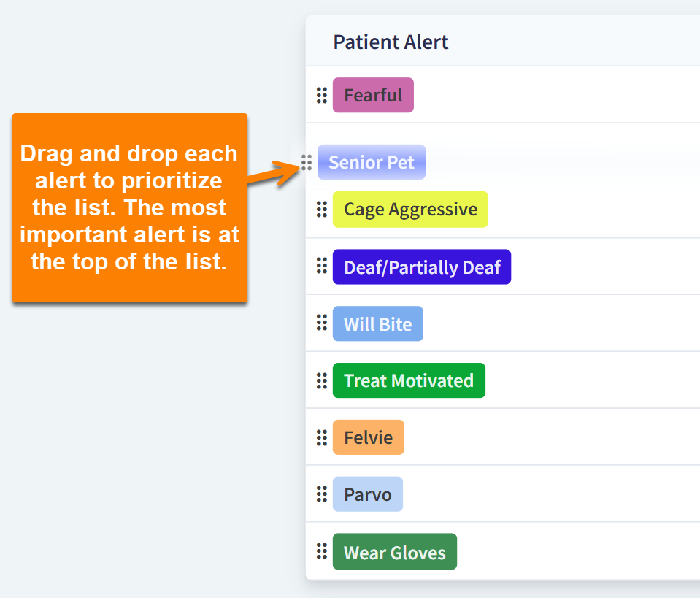This screenshot has height=598, width=700.
Task: Click the drag handle beside Will Bite
Action: coord(321,323)
